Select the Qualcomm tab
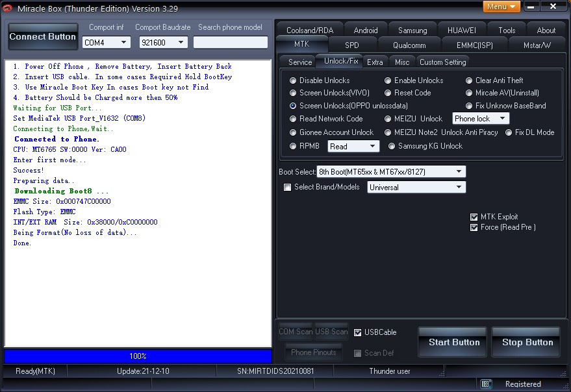Viewport: 571px width, 392px height. pyautogui.click(x=409, y=45)
